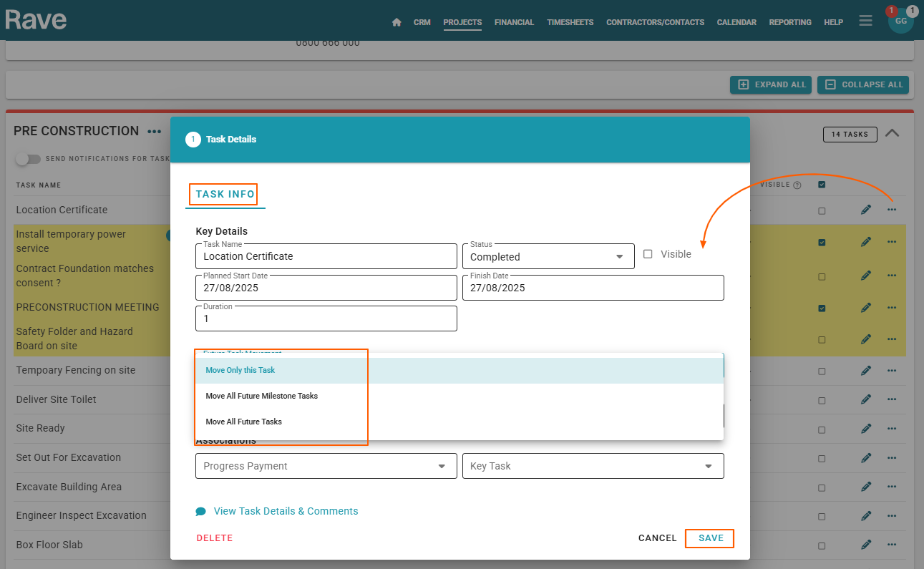Viewport: 924px width, 569px height.
Task: Select Move Only this Task option
Action: click(459, 371)
